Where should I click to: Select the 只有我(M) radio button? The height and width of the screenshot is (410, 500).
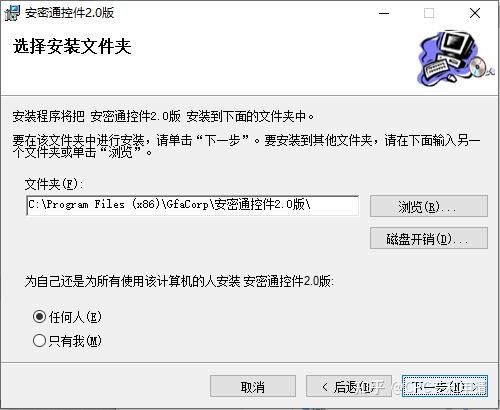[39, 340]
